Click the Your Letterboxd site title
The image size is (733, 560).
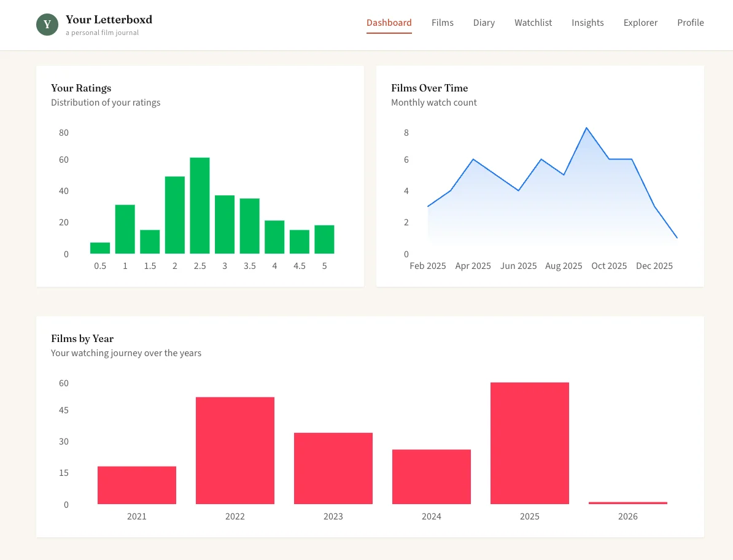tap(109, 20)
